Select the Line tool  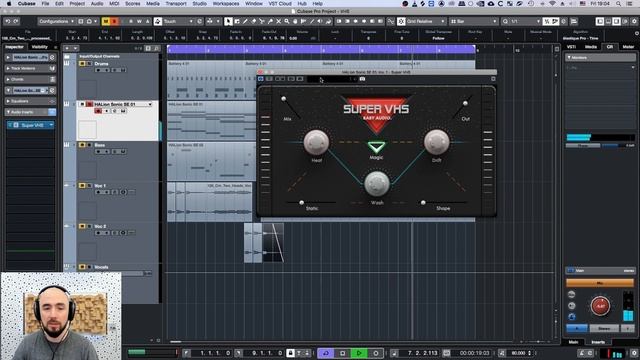(312, 21)
